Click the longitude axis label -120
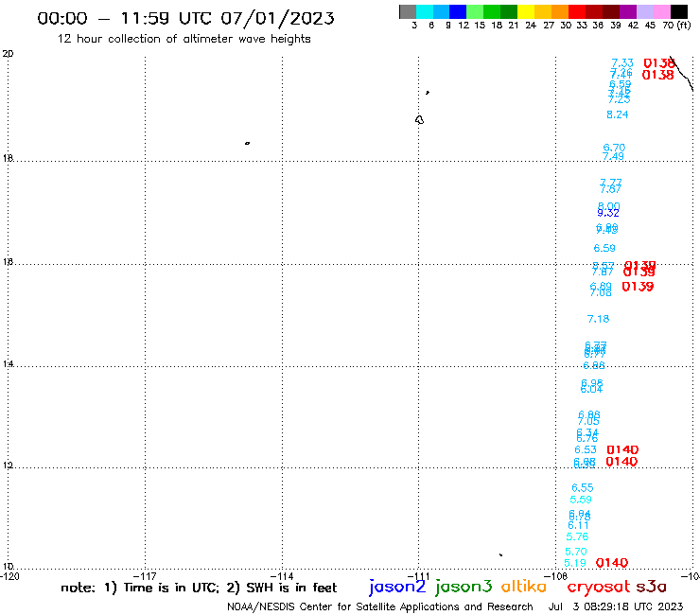The width and height of the screenshot is (700, 615). [9, 576]
